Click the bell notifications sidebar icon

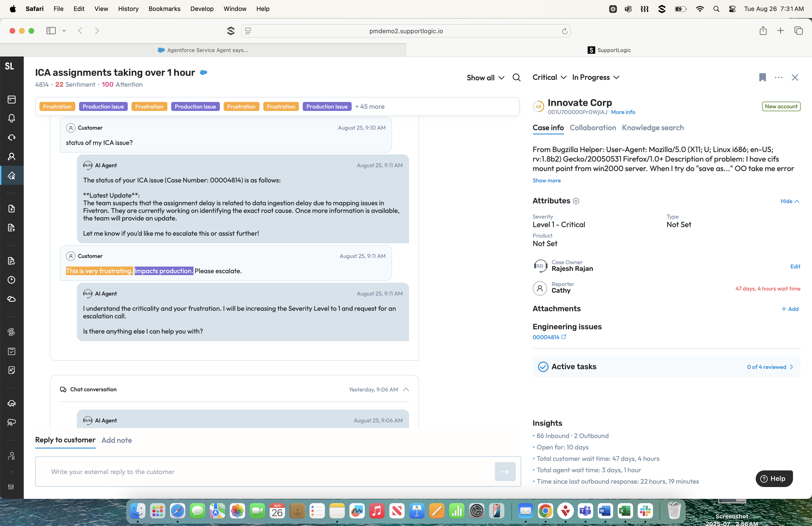coord(12,119)
